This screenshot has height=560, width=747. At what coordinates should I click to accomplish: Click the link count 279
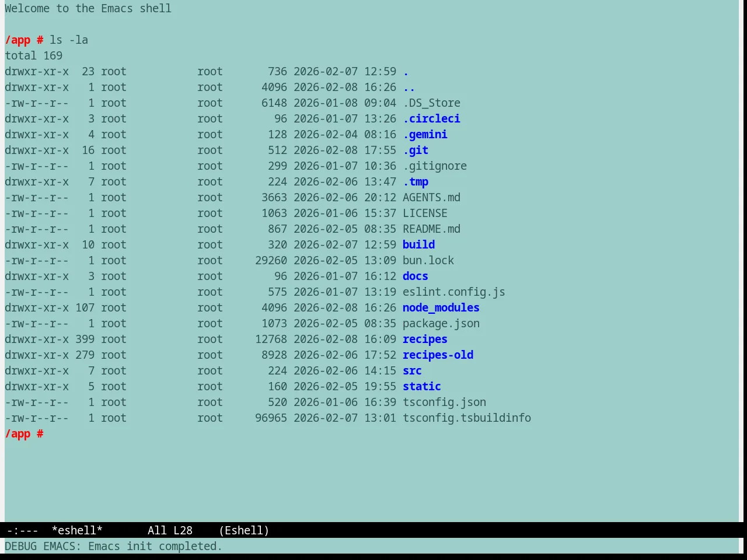pos(85,355)
